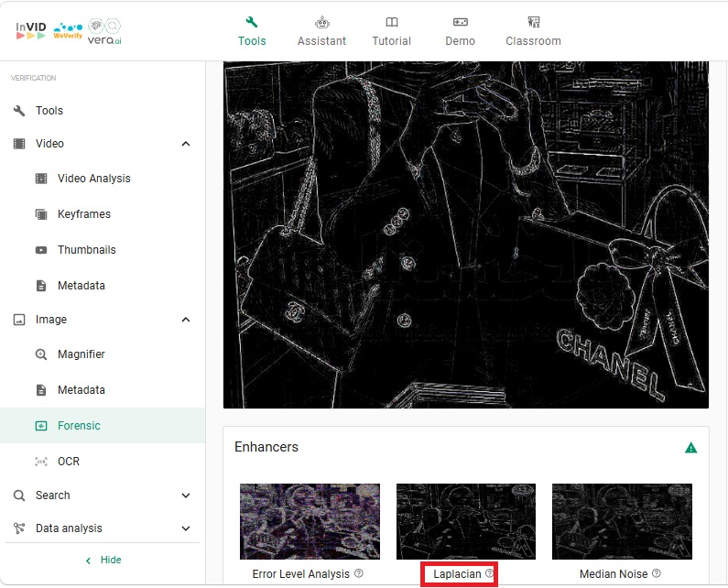This screenshot has height=588, width=728.
Task: Click the sidebar Tools wrench icon
Action: point(19,111)
